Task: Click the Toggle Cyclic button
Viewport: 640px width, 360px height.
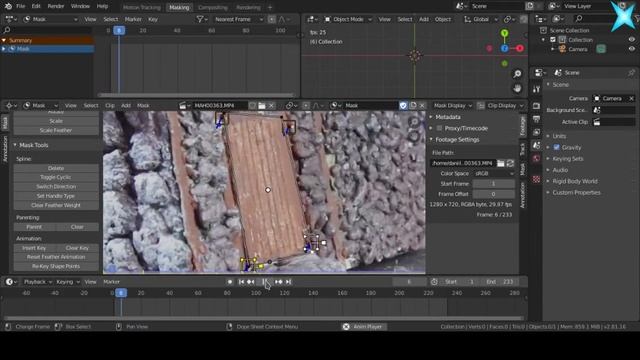Action: [56, 178]
